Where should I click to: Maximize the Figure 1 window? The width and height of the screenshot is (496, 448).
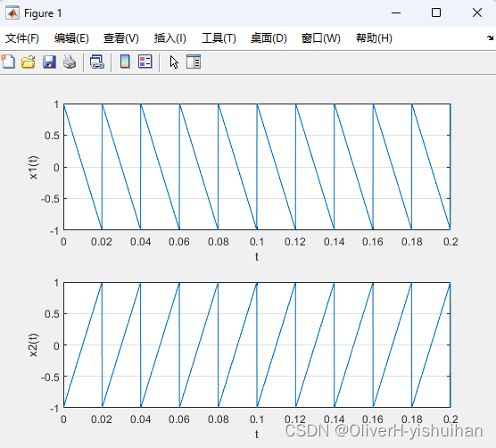(x=436, y=13)
